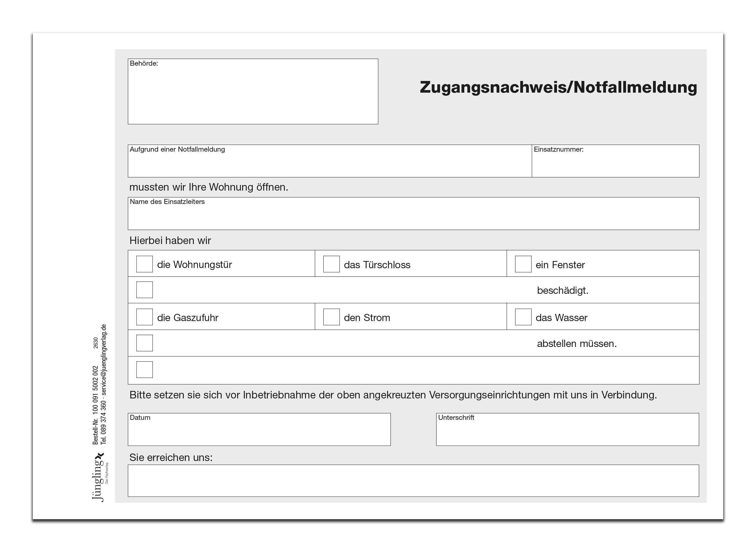Click the 'Hierbei haben wir' text

(170, 241)
